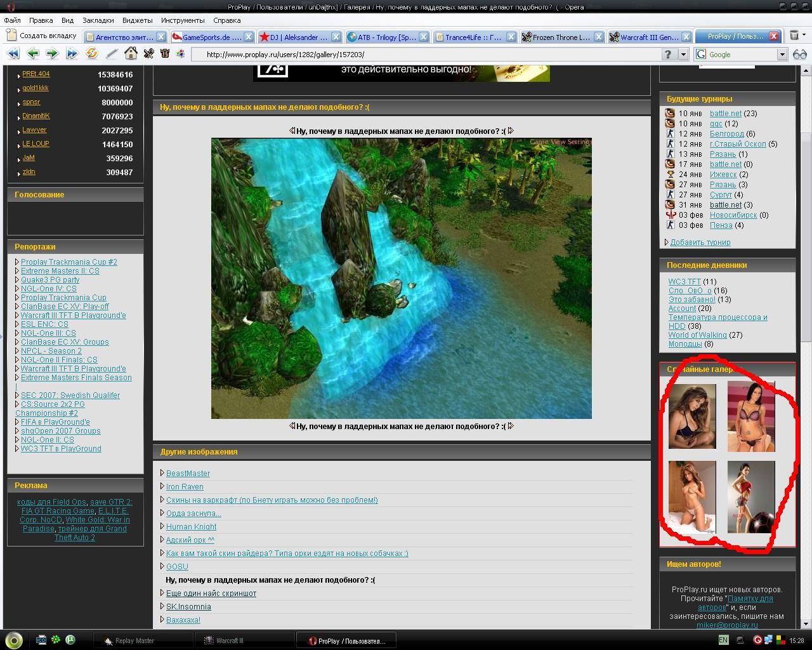812x650 pixels.
Task: Click the small colorful bookmark icon
Action: (181, 54)
